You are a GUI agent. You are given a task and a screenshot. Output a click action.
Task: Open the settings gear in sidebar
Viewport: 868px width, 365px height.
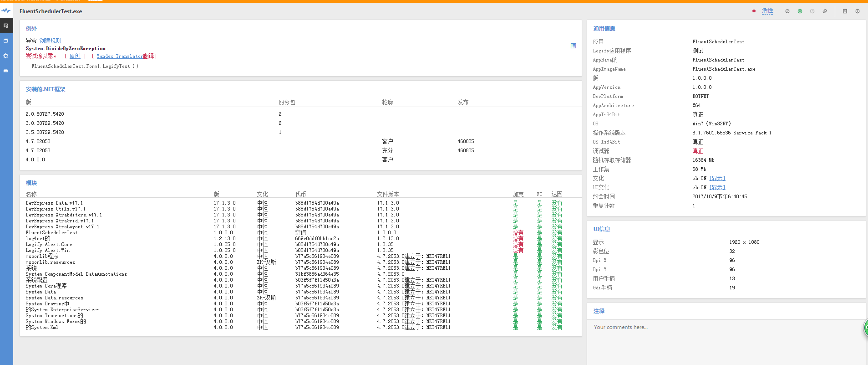pyautogui.click(x=6, y=56)
